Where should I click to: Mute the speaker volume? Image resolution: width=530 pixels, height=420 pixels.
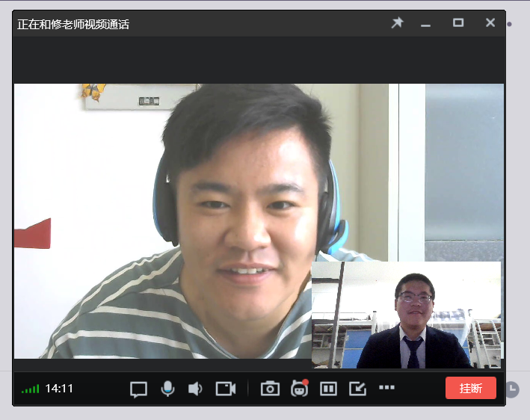(195, 389)
